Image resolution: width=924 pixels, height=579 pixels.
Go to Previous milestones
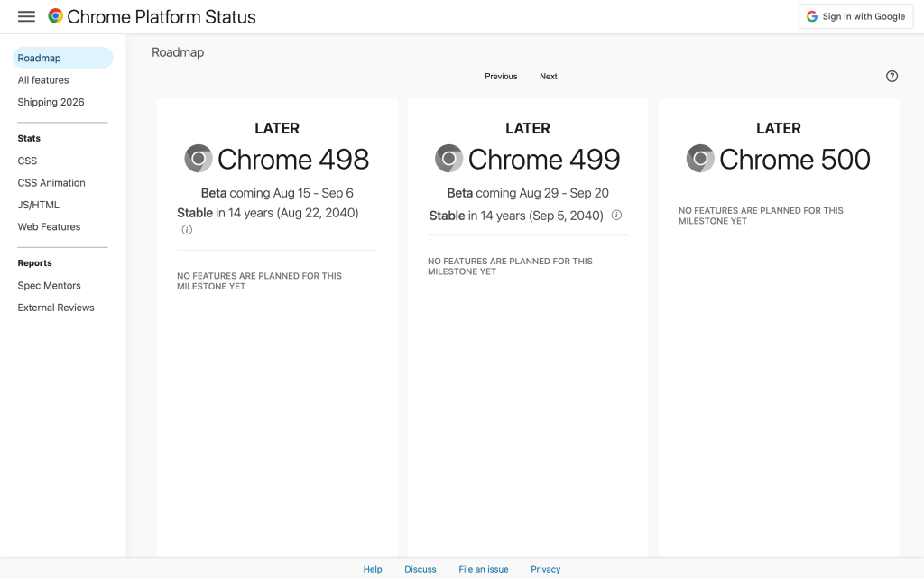(501, 76)
